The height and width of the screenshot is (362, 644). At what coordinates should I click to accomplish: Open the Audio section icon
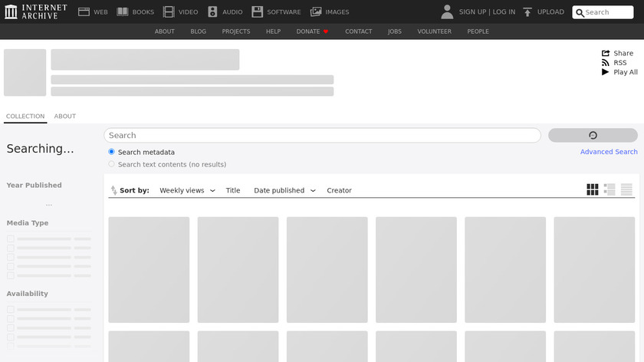click(213, 12)
